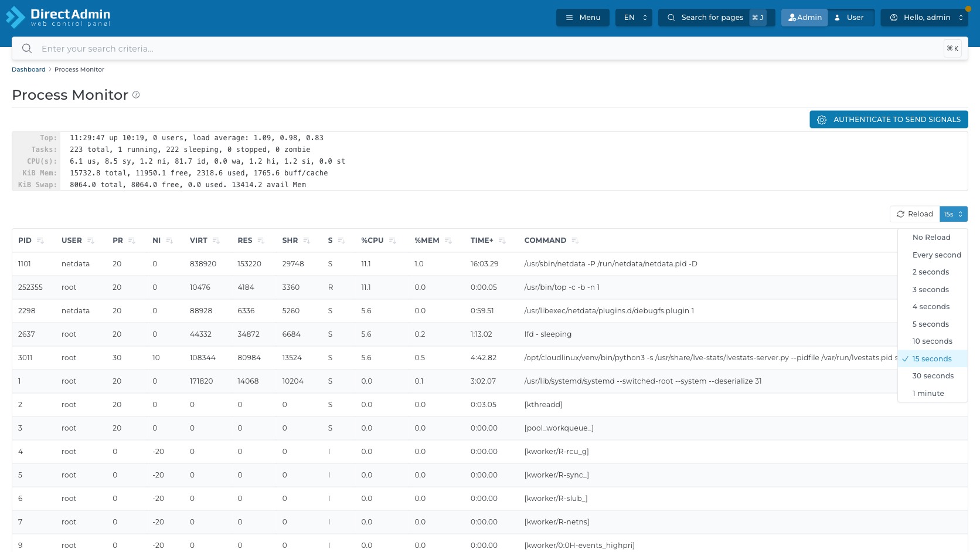The width and height of the screenshot is (980, 552).
Task: Click the magnifier icon in search bar
Action: click(x=27, y=49)
